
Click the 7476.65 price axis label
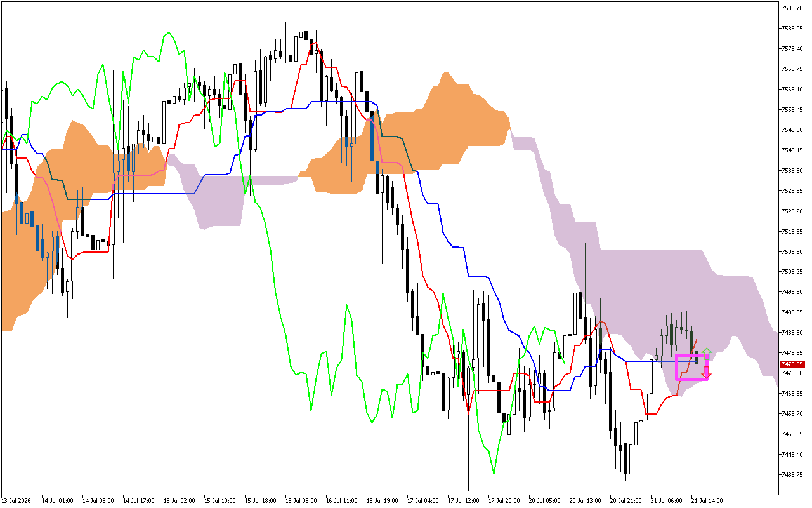pyautogui.click(x=793, y=353)
